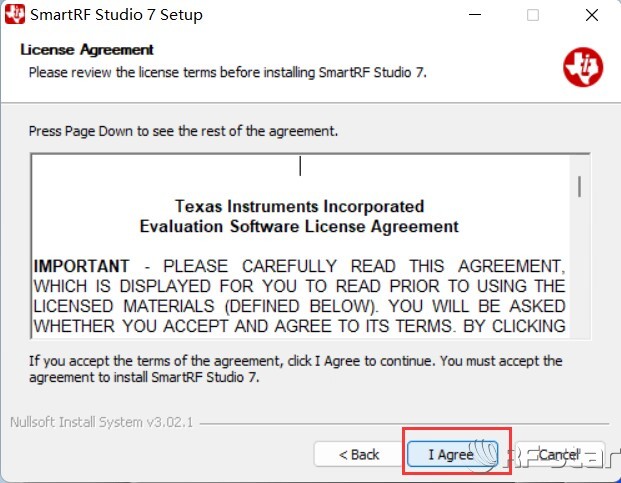Click the TI logo in the title bar
This screenshot has width=621, height=483.
pos(15,15)
